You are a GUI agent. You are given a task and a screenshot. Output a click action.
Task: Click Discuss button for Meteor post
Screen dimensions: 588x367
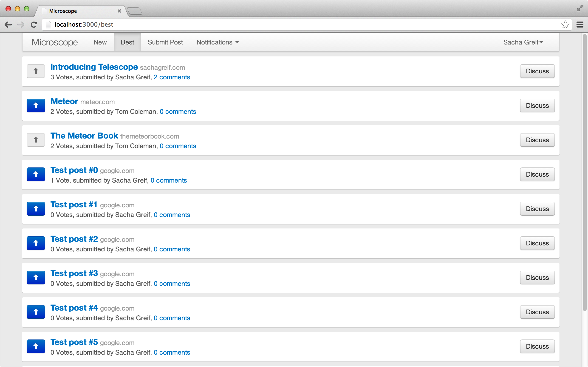pos(537,105)
